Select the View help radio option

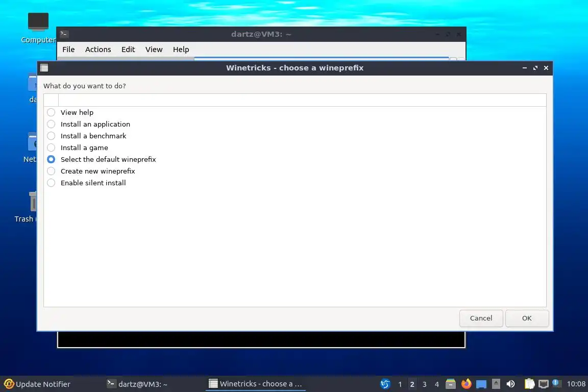51,112
